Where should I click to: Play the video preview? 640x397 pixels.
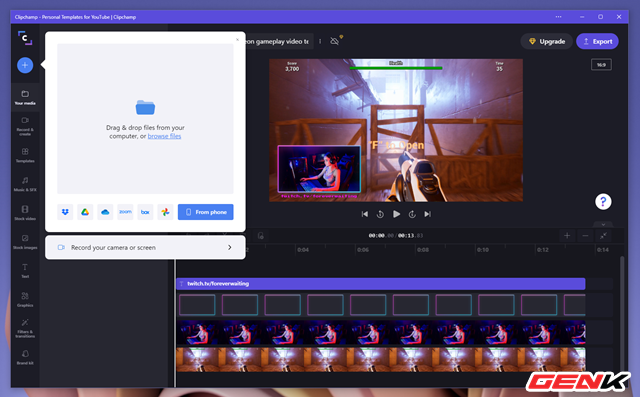pyautogui.click(x=396, y=214)
